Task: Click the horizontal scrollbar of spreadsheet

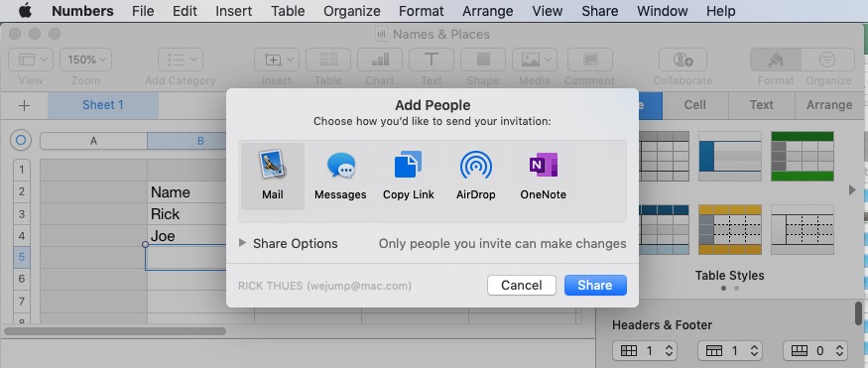Action: (x=115, y=331)
